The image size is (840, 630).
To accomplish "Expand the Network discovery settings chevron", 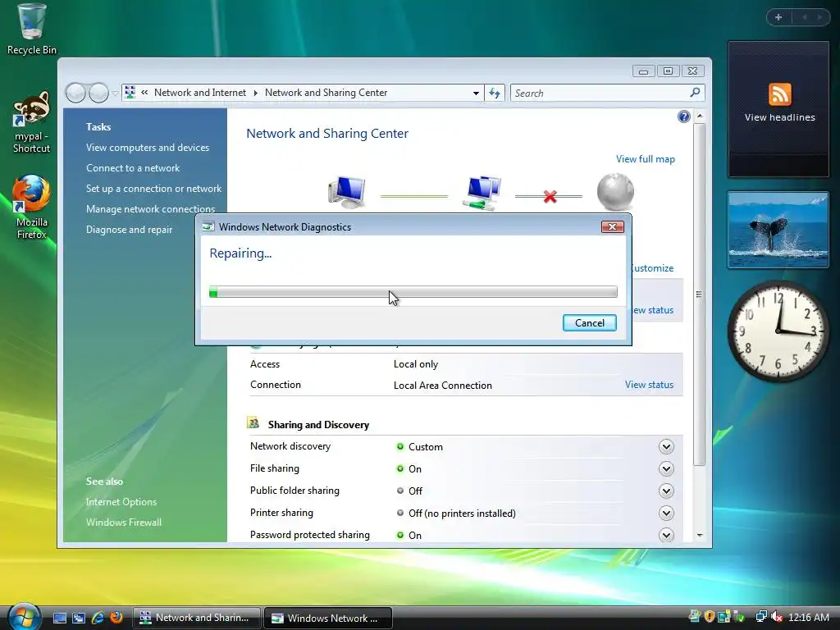I will (x=666, y=447).
